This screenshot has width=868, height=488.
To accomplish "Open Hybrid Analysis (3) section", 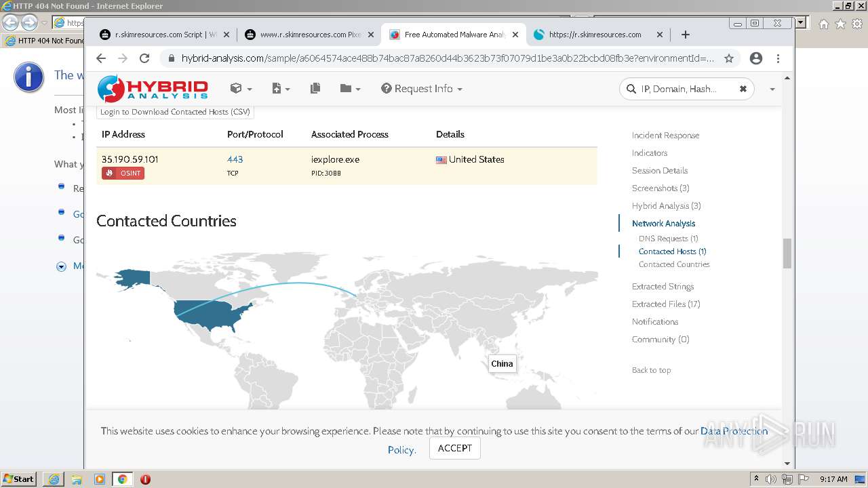I will pos(667,206).
